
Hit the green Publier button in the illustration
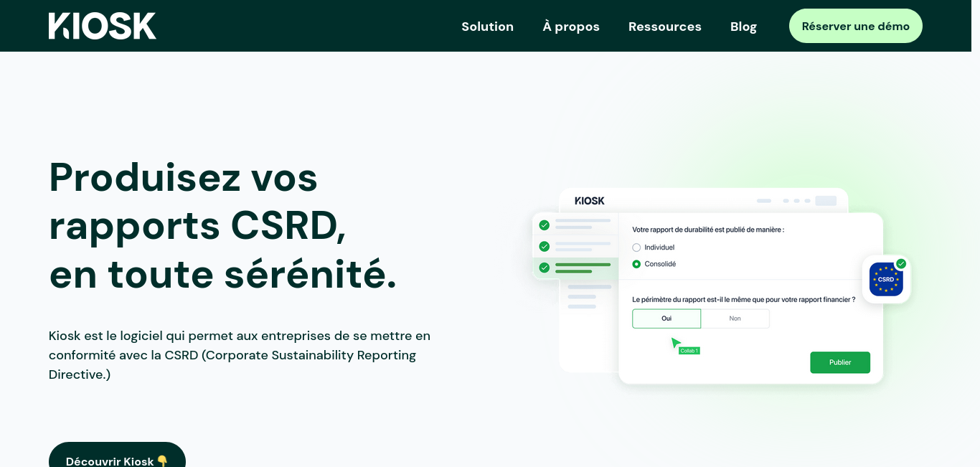click(840, 362)
